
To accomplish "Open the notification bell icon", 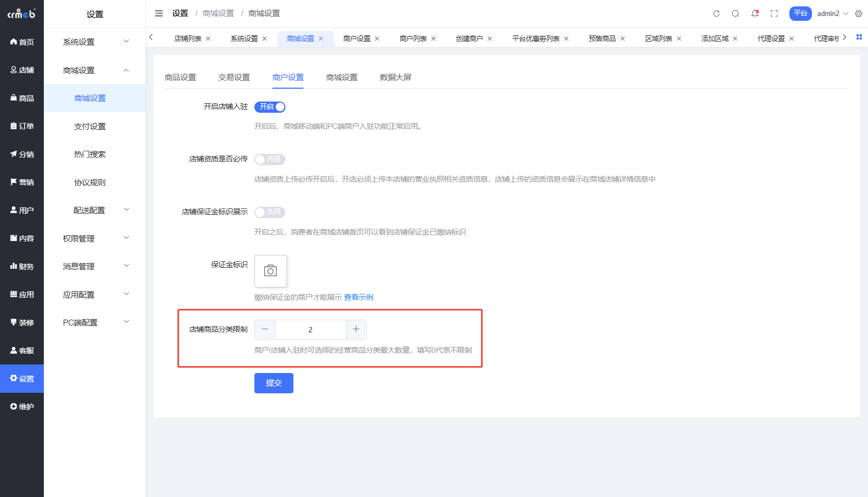I will coord(755,13).
